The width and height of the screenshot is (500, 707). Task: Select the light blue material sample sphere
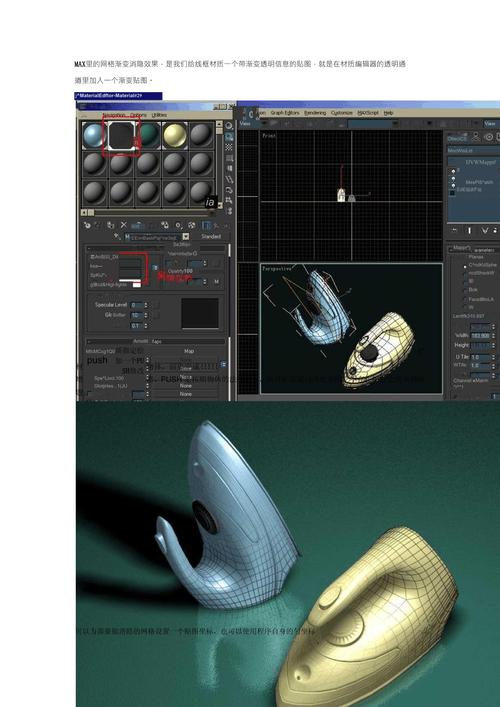[x=94, y=135]
